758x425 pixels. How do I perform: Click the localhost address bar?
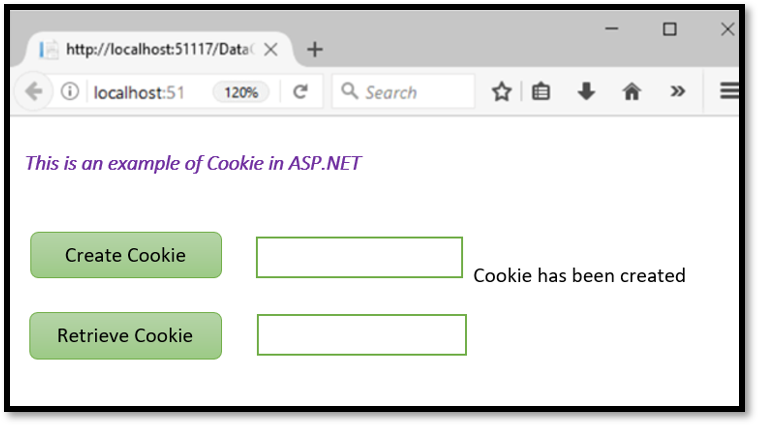click(x=140, y=92)
